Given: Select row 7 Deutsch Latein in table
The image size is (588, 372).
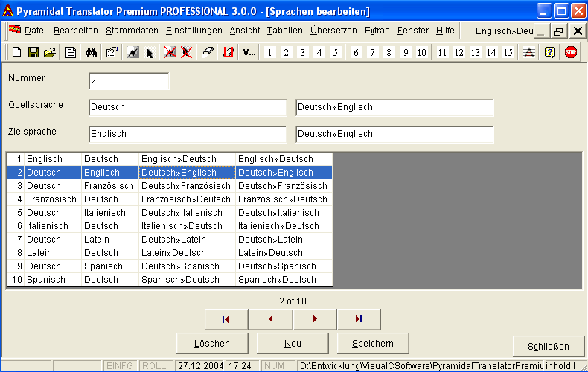Looking at the screenshot, I should coord(169,240).
